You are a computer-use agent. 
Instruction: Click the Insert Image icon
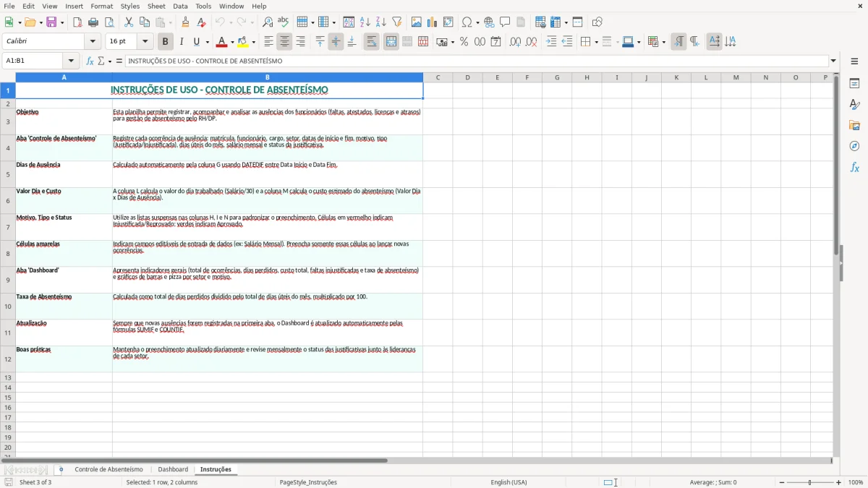[x=417, y=22]
